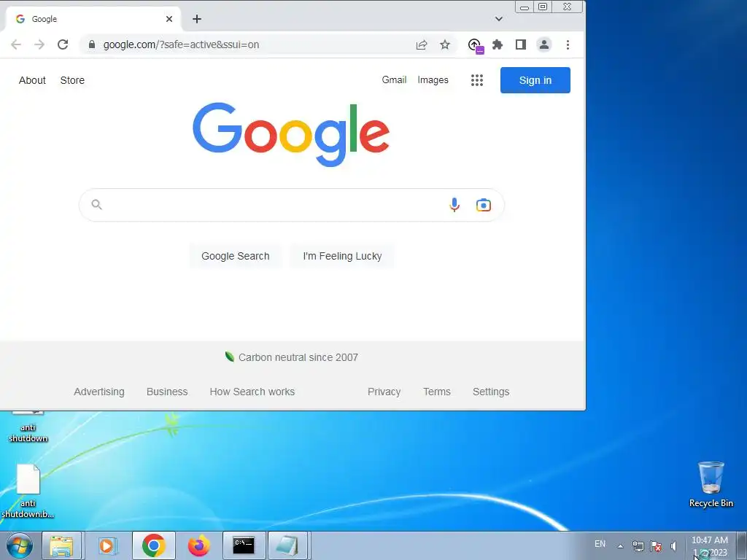Viewport: 747px width, 560px height.
Task: Open the Advertising footer link
Action: click(x=99, y=392)
